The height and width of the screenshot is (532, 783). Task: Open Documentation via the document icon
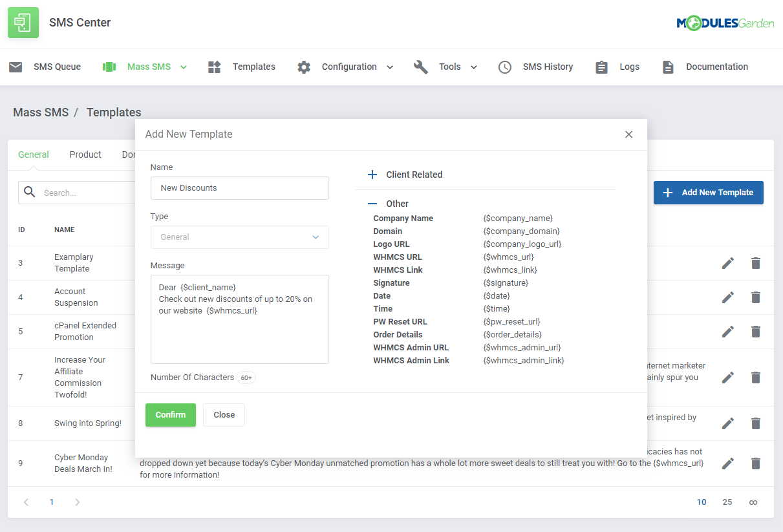click(x=667, y=67)
